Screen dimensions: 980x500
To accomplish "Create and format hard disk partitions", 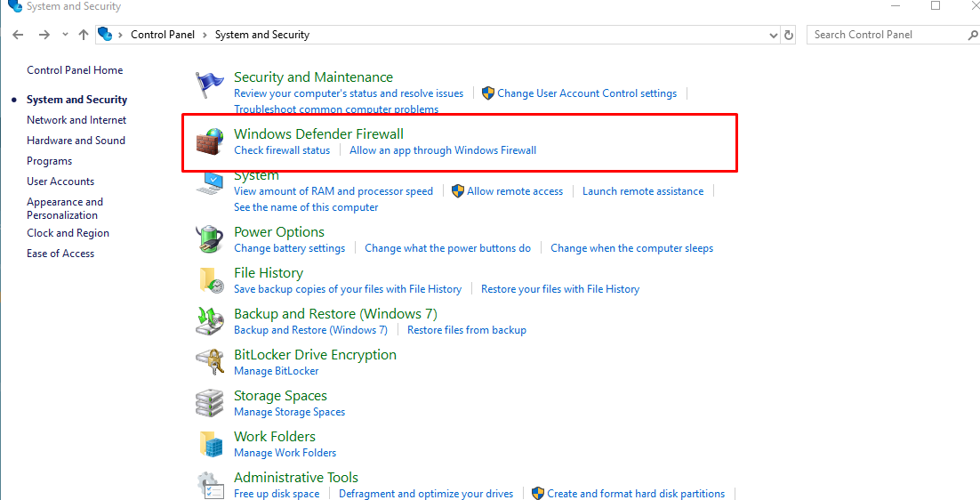I will (x=636, y=494).
